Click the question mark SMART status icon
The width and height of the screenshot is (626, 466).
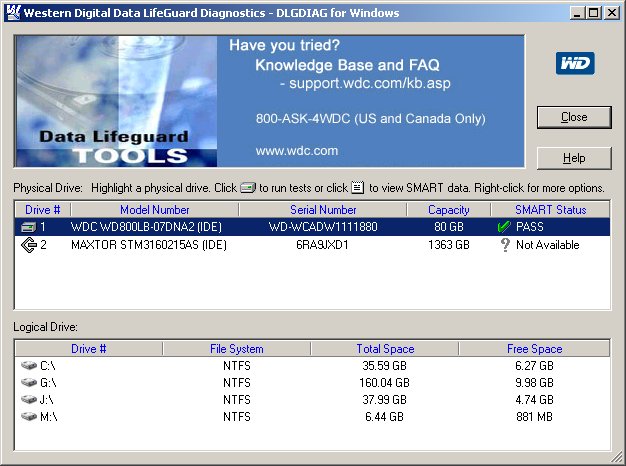pyautogui.click(x=505, y=245)
